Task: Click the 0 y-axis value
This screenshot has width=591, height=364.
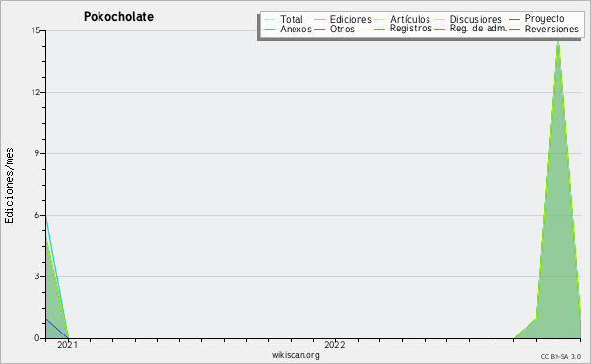Action: (37, 338)
